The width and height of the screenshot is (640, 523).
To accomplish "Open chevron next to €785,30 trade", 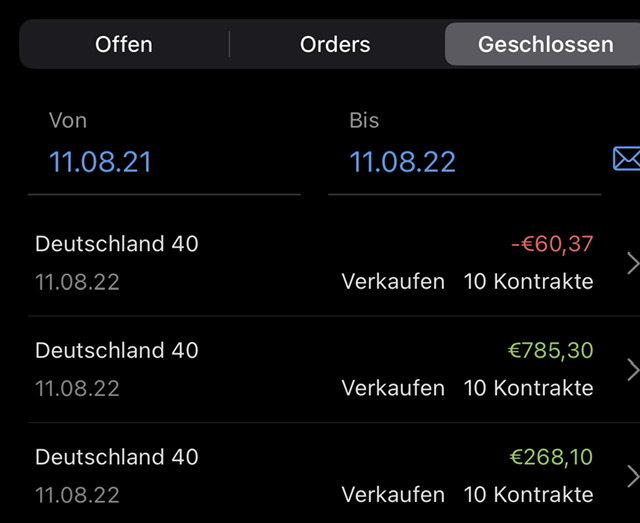I will (x=632, y=370).
